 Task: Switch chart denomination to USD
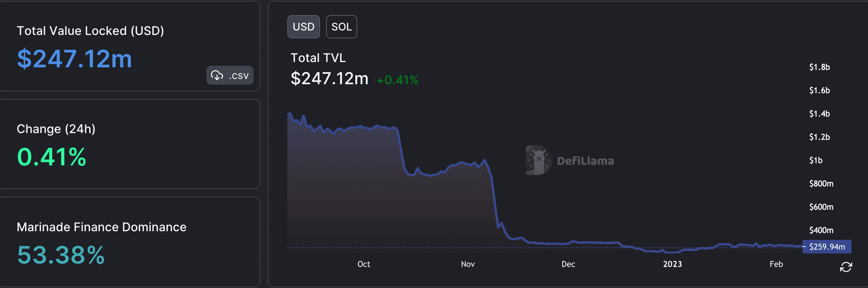point(303,27)
